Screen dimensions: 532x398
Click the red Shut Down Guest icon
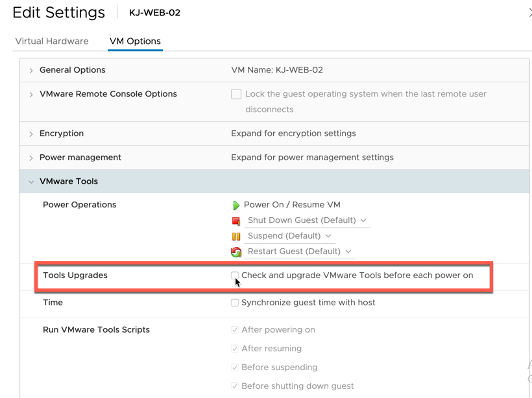coord(236,220)
